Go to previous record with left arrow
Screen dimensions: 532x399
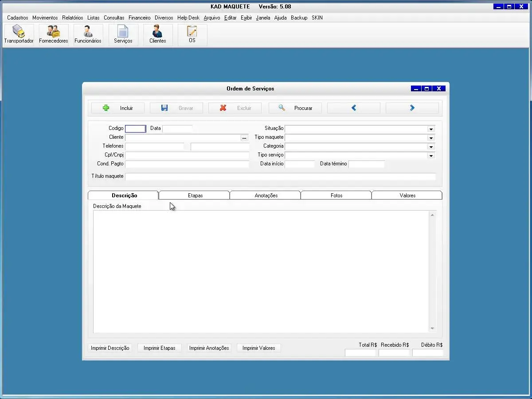coord(354,108)
